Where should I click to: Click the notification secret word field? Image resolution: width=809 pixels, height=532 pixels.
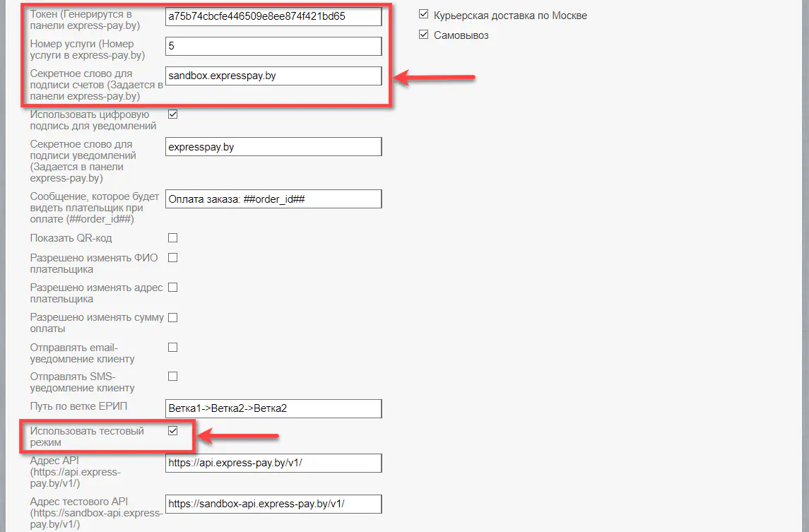pos(273,147)
